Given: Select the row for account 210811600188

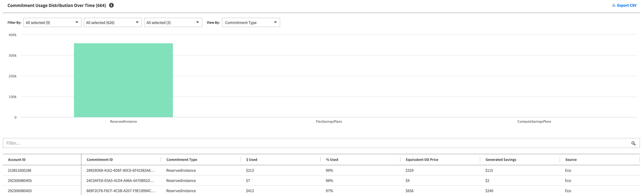Looking at the screenshot, I should pos(19,170).
